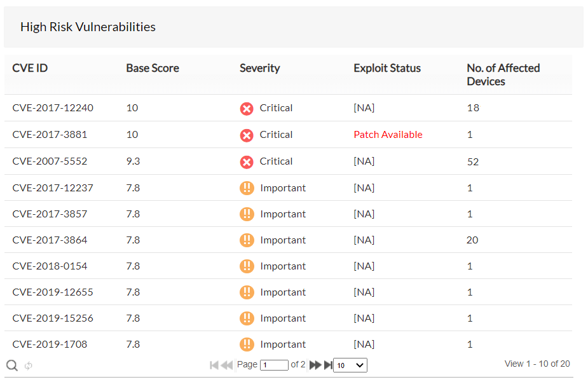Sort by the Exploit Status column header

pyautogui.click(x=387, y=68)
